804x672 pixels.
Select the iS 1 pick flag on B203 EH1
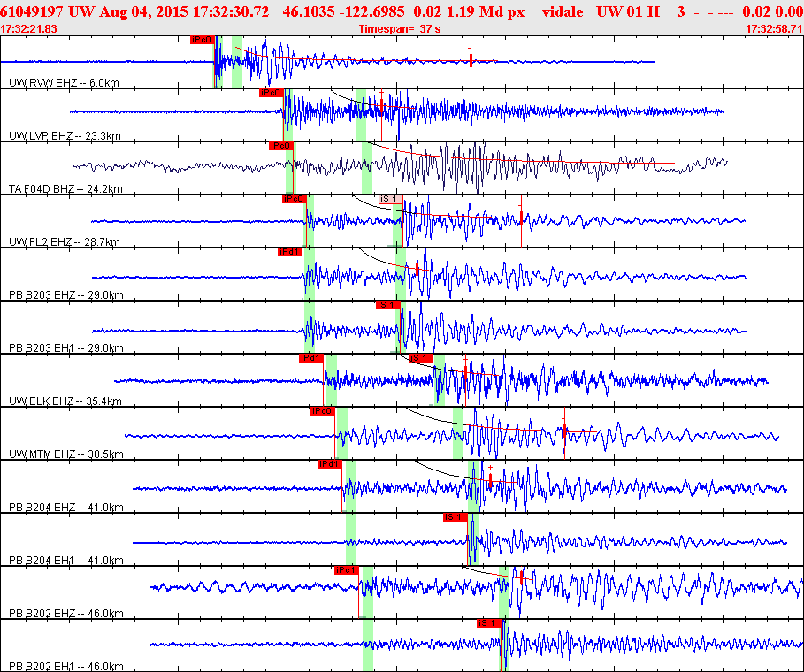click(x=387, y=305)
